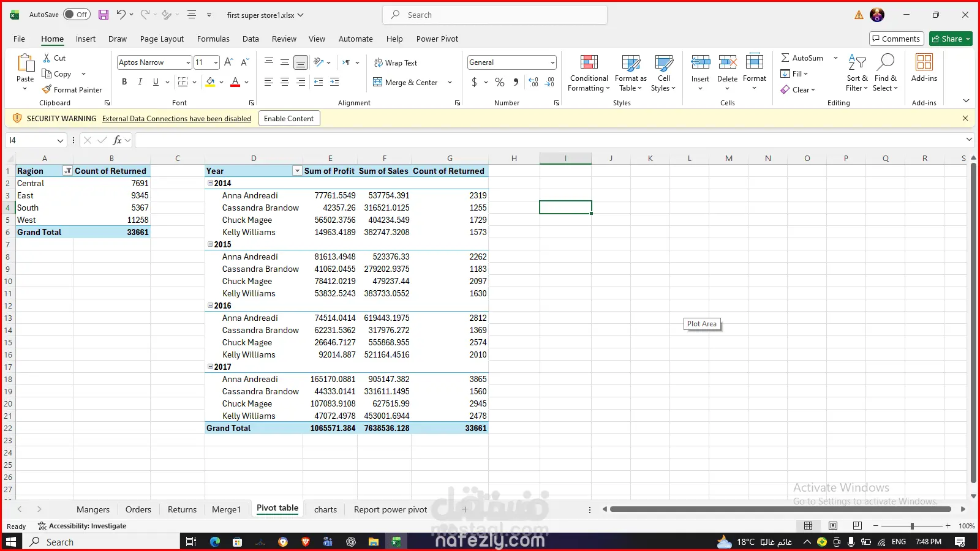
Task: Open the font name dropdown
Action: 187,62
